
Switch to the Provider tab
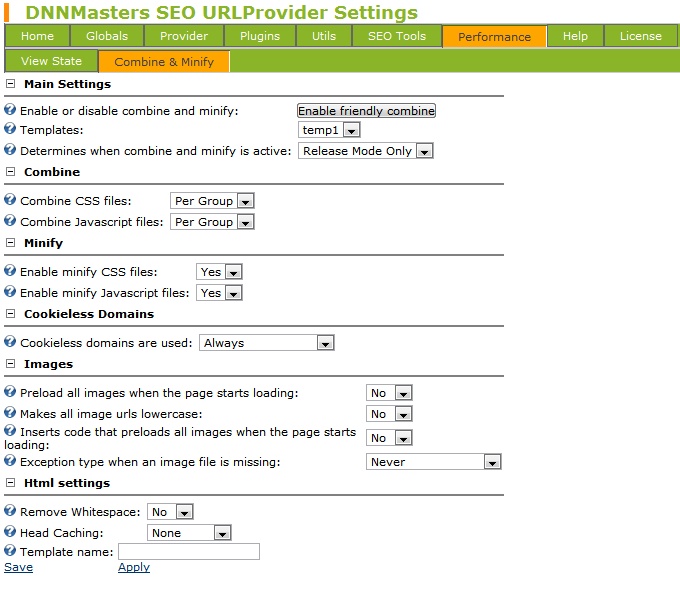pos(184,36)
